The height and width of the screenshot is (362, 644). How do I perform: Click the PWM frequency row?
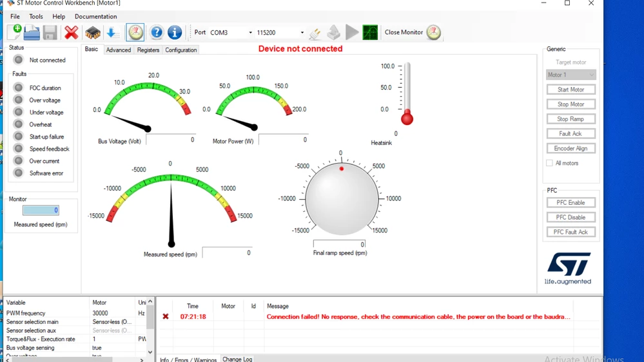click(75, 313)
